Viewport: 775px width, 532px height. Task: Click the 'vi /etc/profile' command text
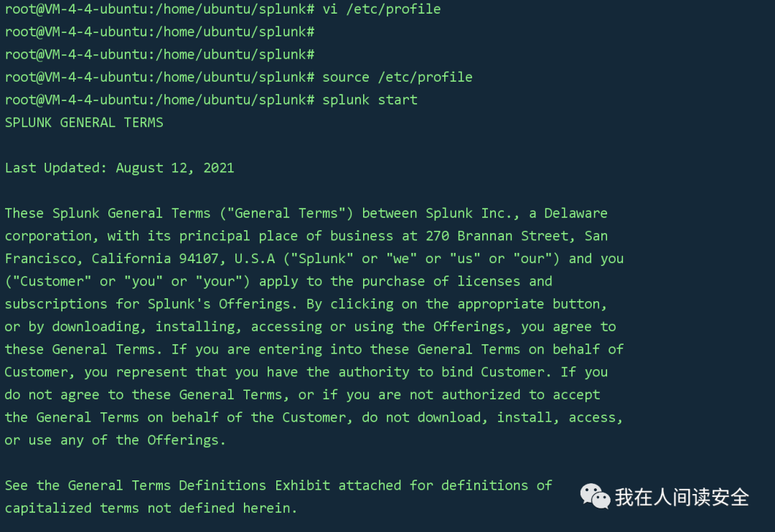pyautogui.click(x=381, y=9)
